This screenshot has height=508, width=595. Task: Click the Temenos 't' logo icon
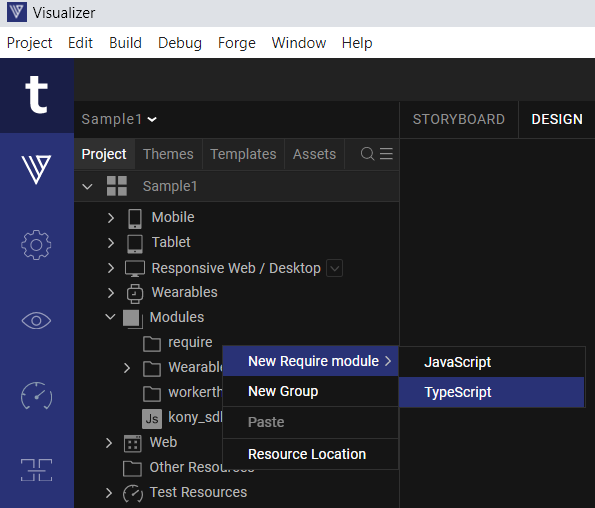(36, 95)
